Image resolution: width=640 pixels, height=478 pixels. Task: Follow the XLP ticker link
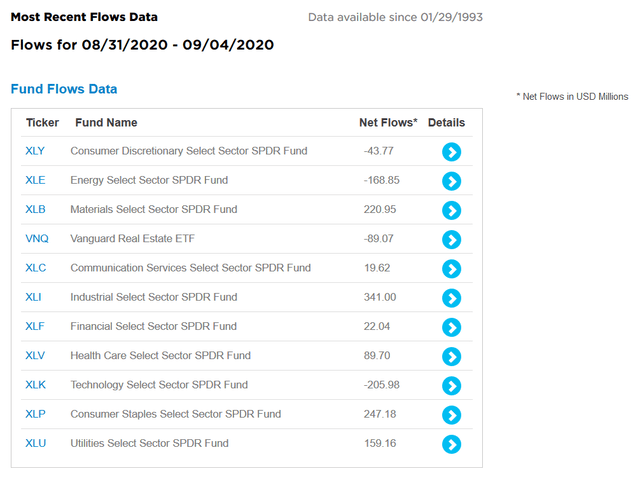pos(36,414)
